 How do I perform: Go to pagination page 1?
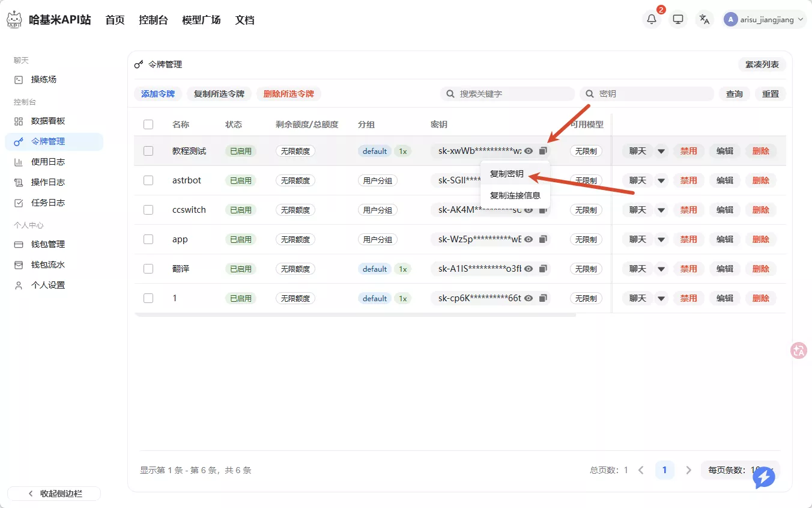click(665, 470)
